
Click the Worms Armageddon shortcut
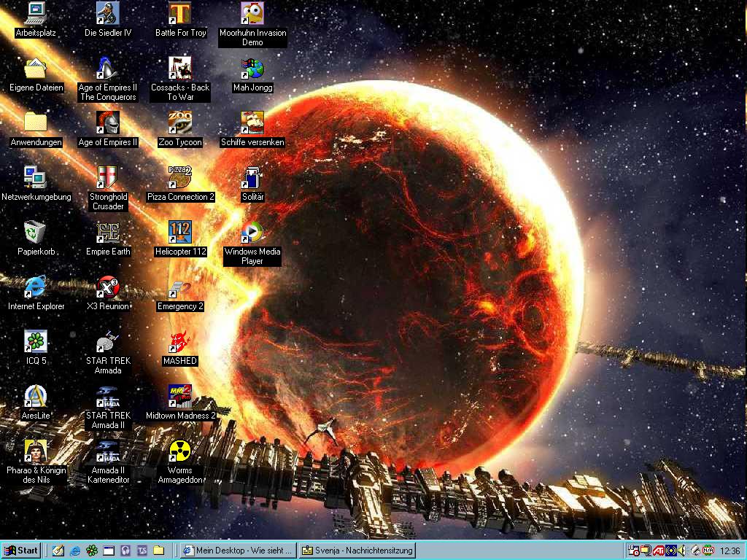179,451
